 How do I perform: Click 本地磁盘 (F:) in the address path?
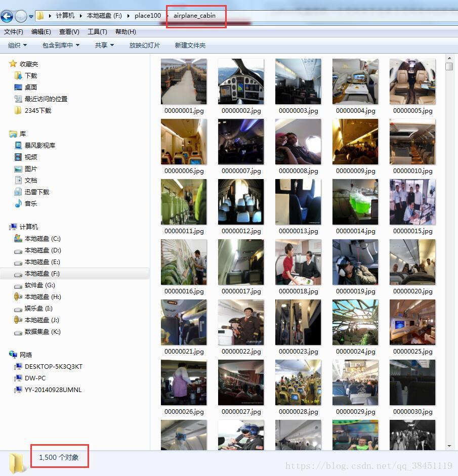tap(104, 16)
